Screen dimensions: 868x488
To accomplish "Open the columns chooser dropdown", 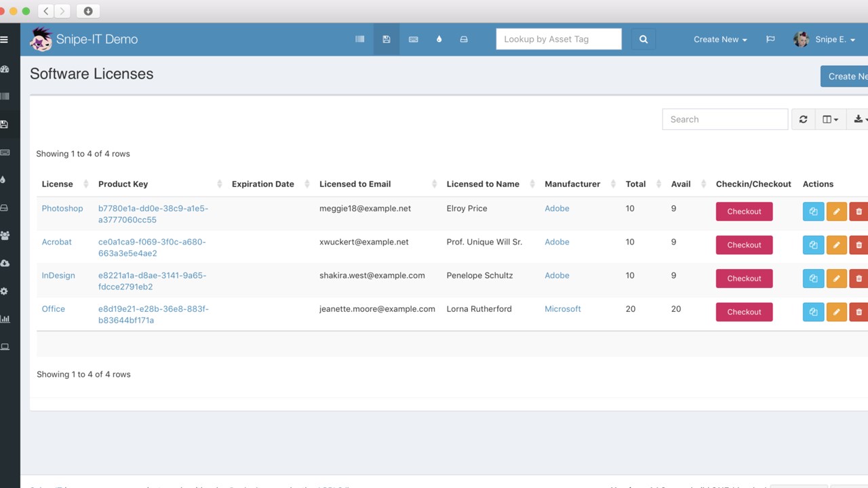I will (831, 119).
